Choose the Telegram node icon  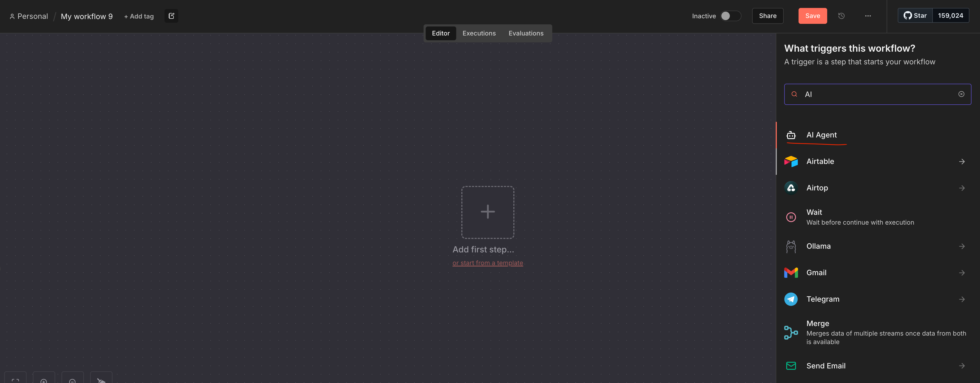click(791, 299)
